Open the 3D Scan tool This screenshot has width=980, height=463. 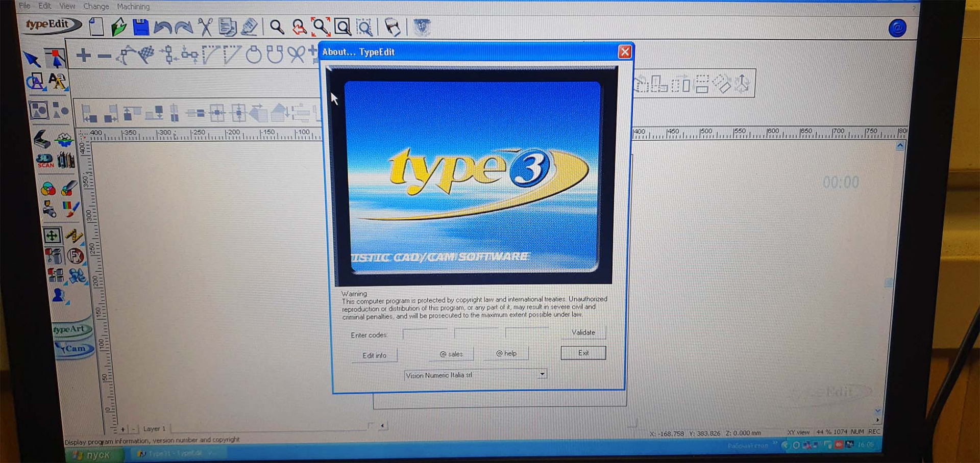pos(45,161)
